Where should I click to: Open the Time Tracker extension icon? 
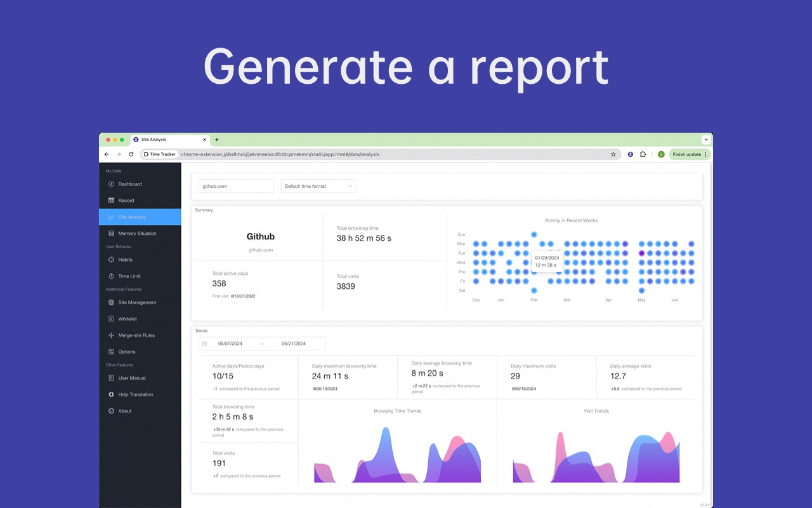[x=159, y=154]
